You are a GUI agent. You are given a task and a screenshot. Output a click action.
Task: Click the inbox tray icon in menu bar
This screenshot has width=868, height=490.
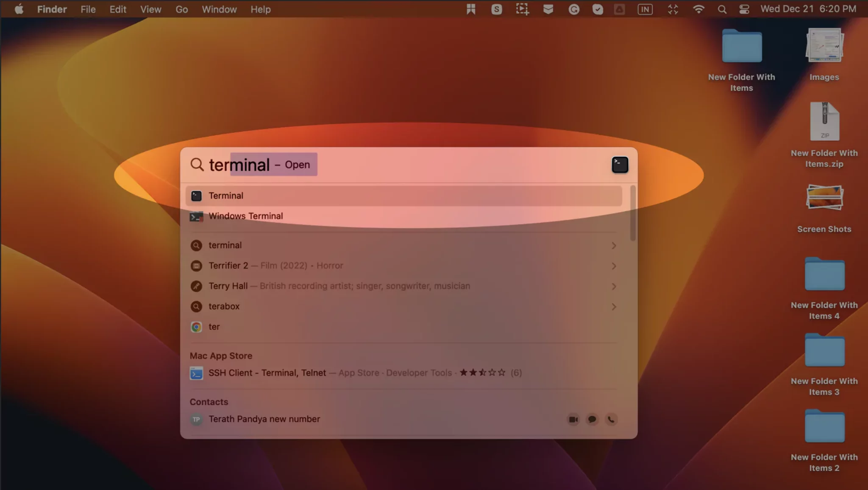point(548,9)
